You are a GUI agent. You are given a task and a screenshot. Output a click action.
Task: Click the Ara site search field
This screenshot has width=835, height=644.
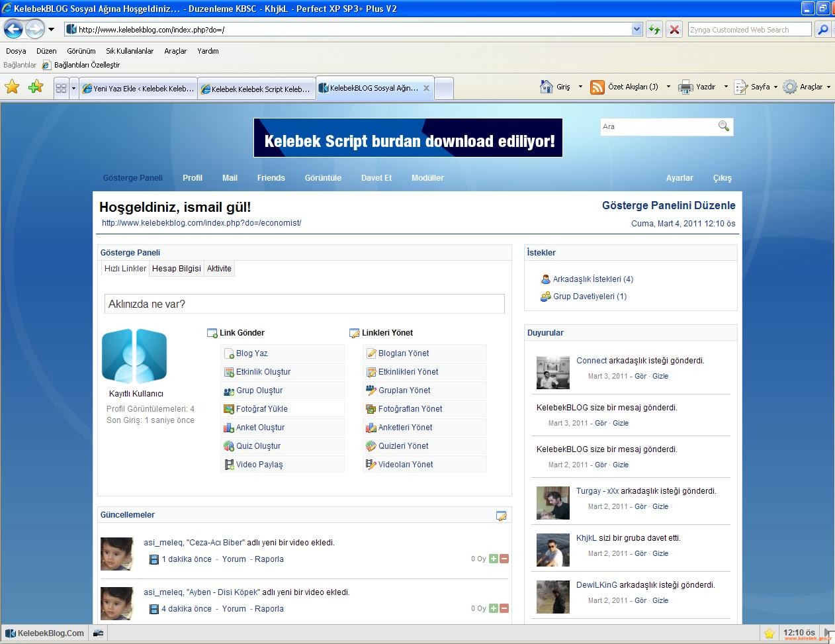pos(658,126)
